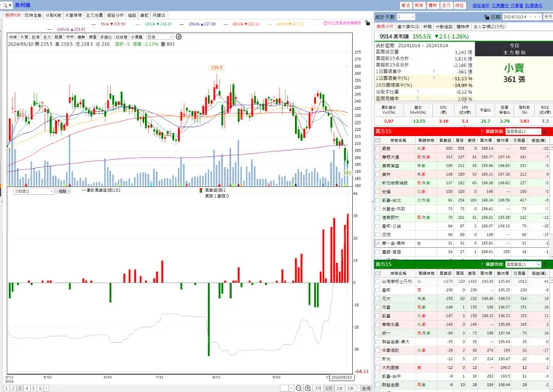
Task: Click the 2024/09/10 date label on axis
Action: [342, 377]
